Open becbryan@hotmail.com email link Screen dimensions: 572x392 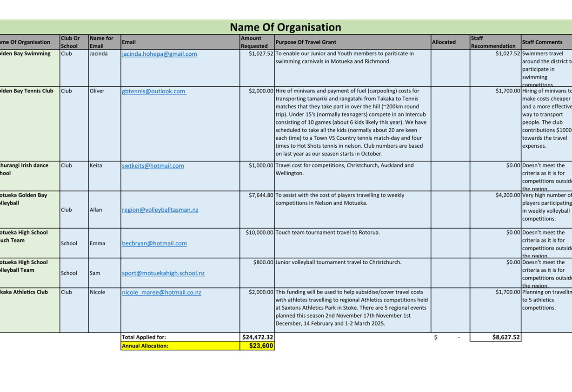click(154, 243)
